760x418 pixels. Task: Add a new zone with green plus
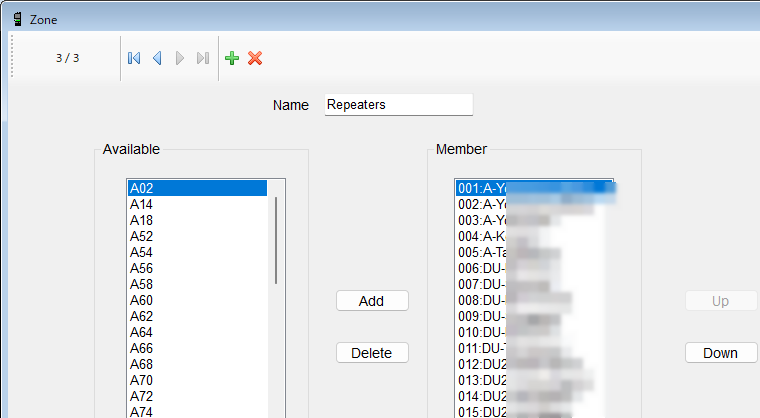tap(232, 59)
